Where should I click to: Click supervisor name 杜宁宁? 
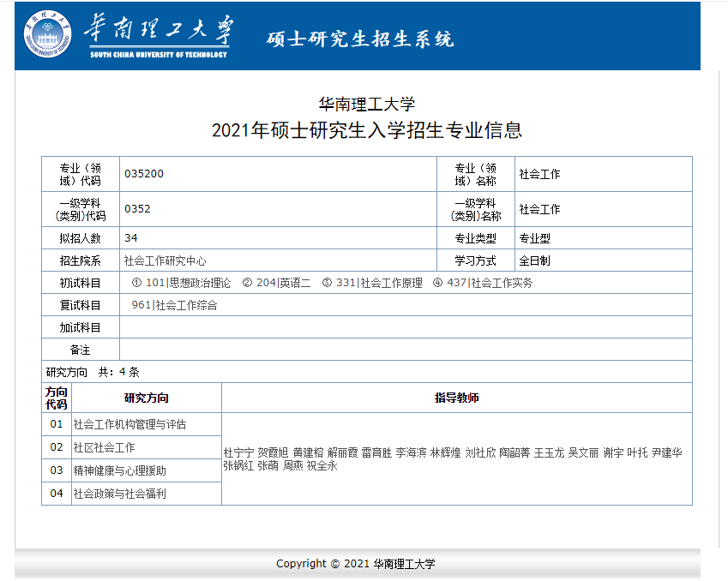[x=238, y=453]
